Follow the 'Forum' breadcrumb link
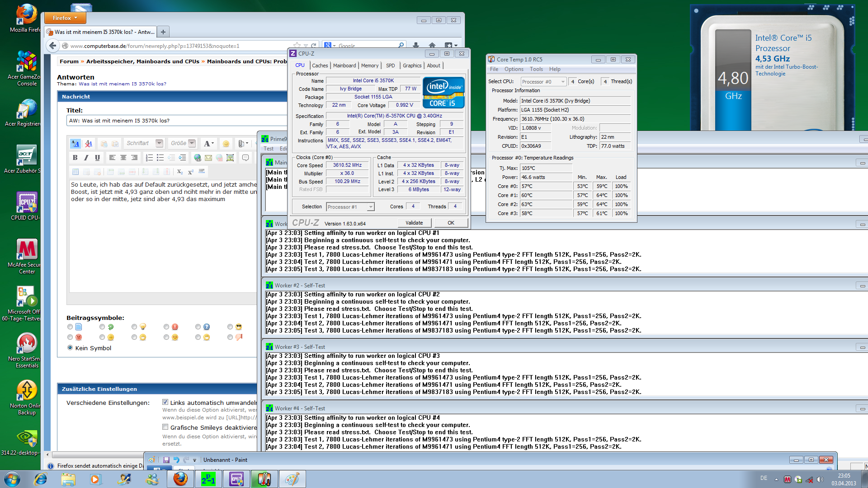868x488 pixels. point(69,61)
